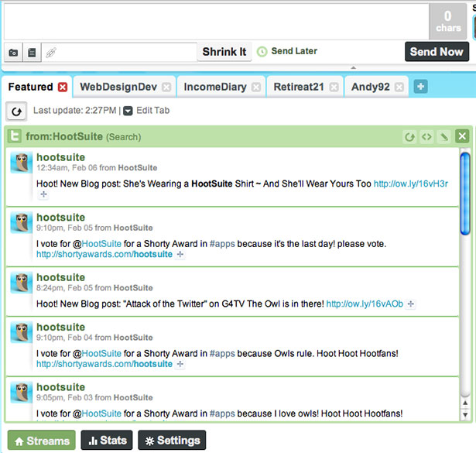This screenshot has width=476, height=453.
Task: Open link http://ow.ly/16vAOb
Action: coord(365,304)
